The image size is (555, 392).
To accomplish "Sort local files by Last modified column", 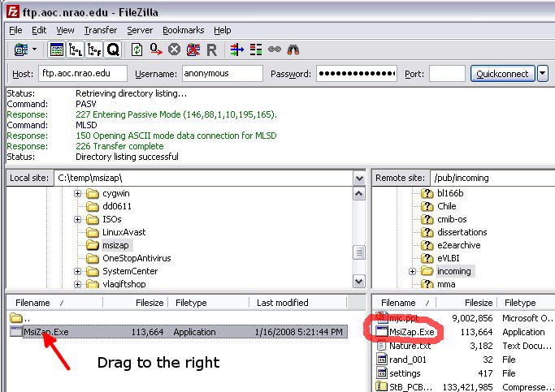I will pyautogui.click(x=282, y=303).
